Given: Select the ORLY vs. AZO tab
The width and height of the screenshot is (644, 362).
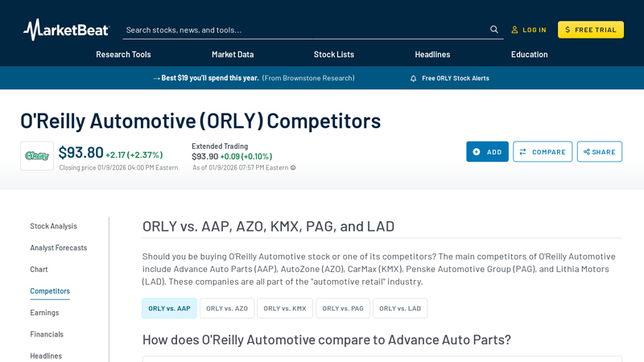Looking at the screenshot, I should 227,308.
